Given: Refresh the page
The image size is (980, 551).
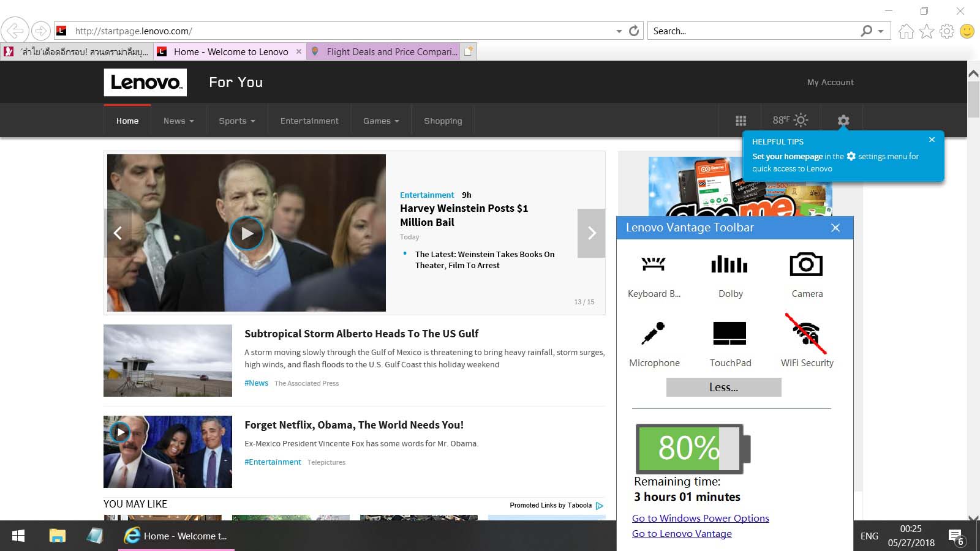Looking at the screenshot, I should point(634,31).
